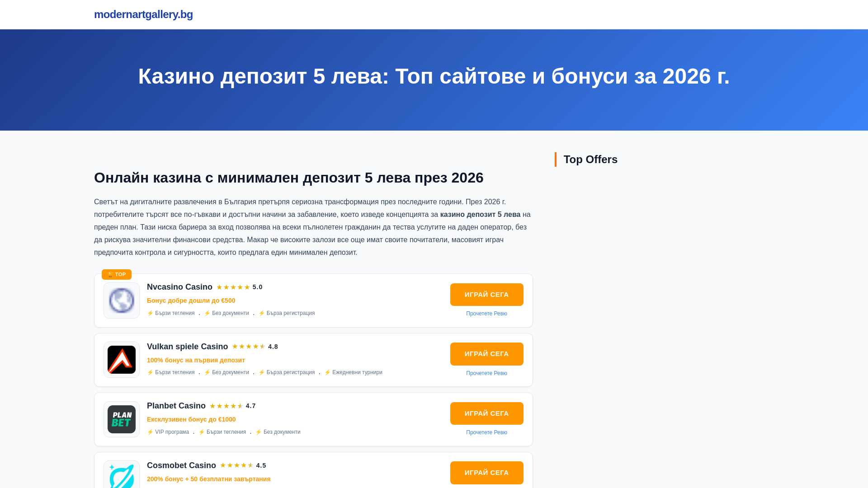
Task: Click the Vulkan spiele Casino title
Action: coord(187,347)
